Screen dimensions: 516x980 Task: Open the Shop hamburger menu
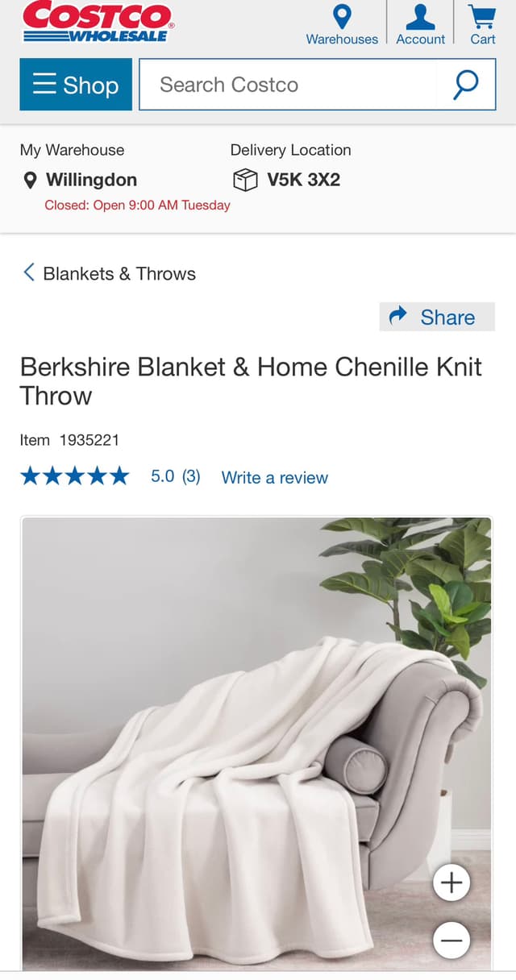[76, 85]
